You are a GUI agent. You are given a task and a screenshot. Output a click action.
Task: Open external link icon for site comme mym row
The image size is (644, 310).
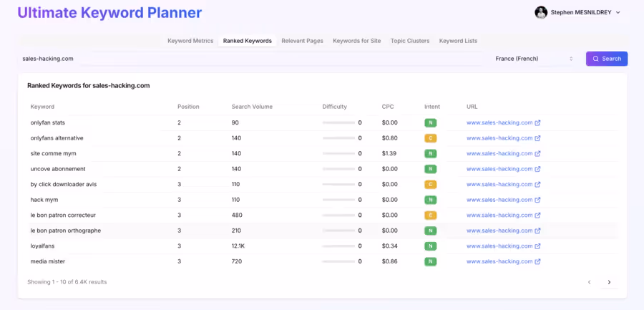point(537,153)
